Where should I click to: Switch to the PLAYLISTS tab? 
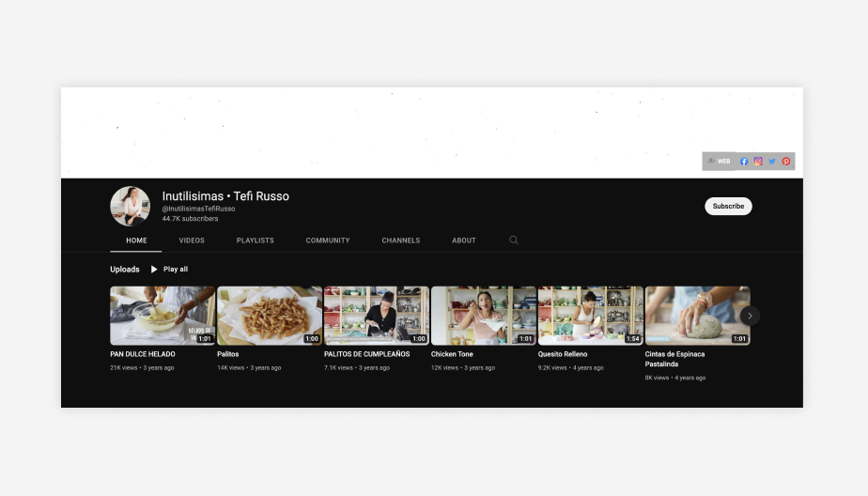[x=256, y=240]
